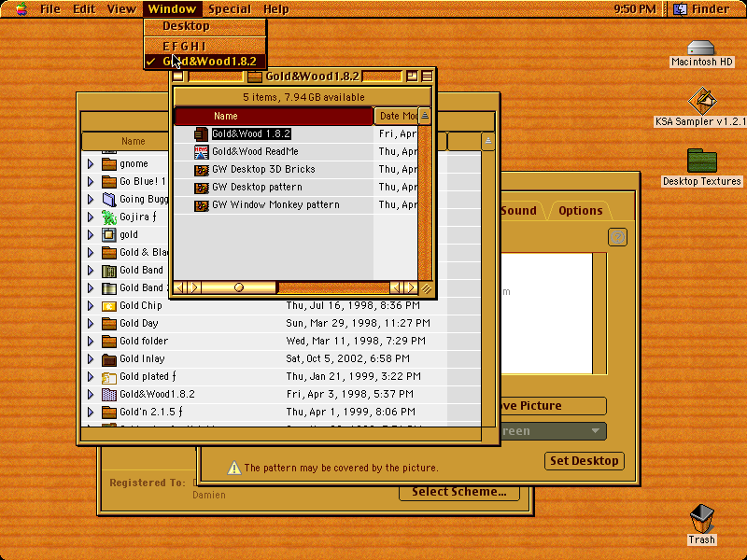Screen dimensions: 747x560
Task: Click the horizontal scrollbar thumb
Action: tap(239, 287)
